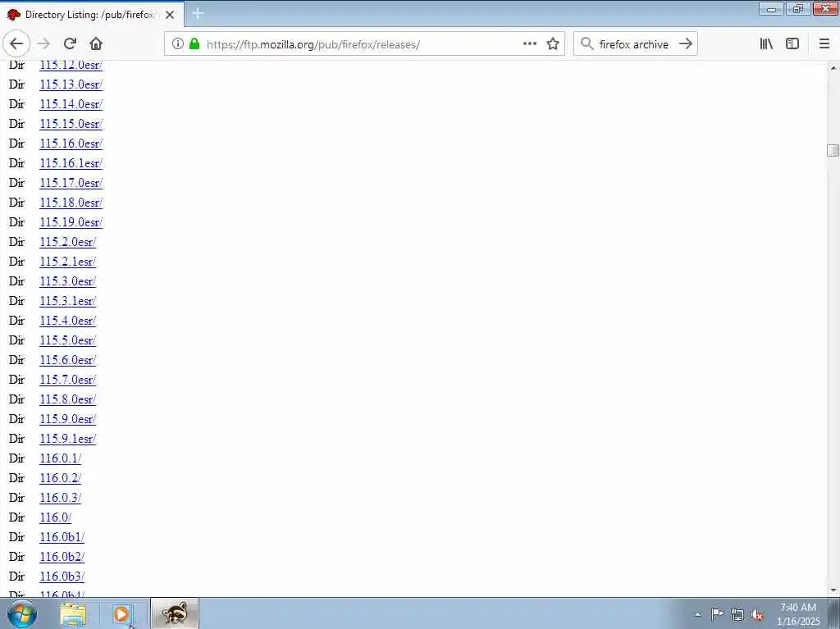This screenshot has height=629, width=840.
Task: Visit the 115.9.0esr/ release folder
Action: tap(67, 419)
